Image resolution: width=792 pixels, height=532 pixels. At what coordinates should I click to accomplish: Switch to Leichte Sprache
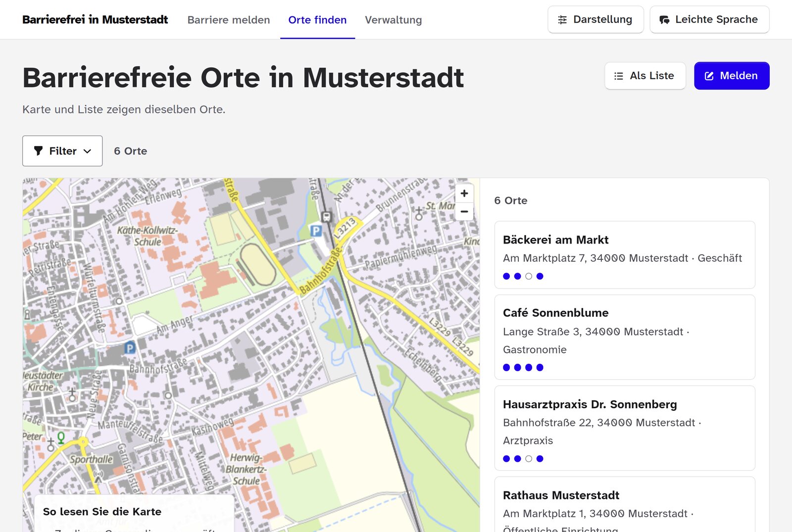(709, 20)
